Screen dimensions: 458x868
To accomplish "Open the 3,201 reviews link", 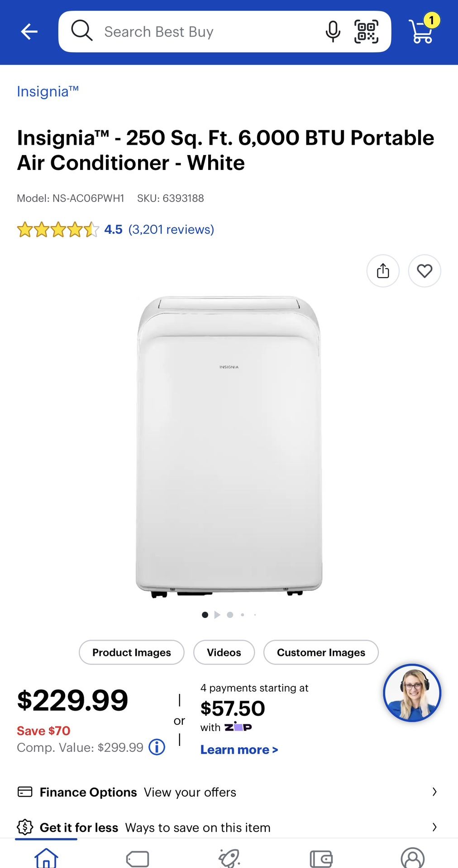I will (171, 230).
